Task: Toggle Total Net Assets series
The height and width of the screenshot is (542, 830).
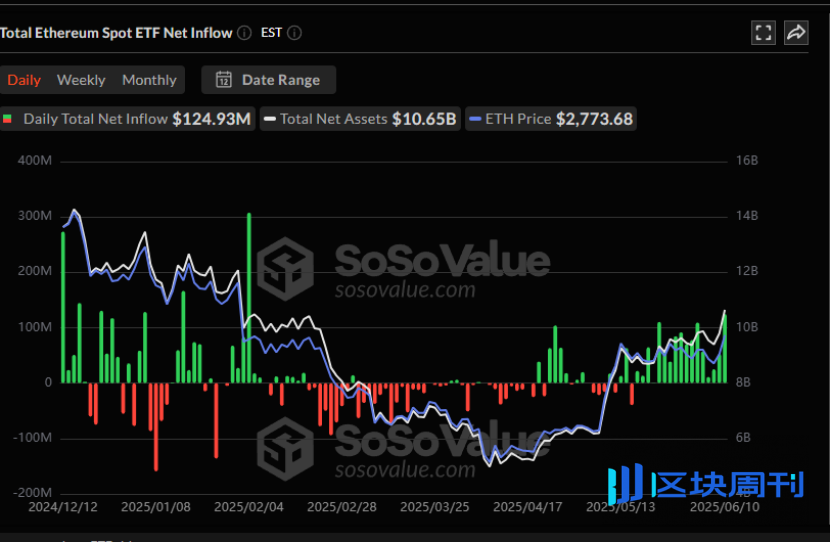Action: (360, 119)
